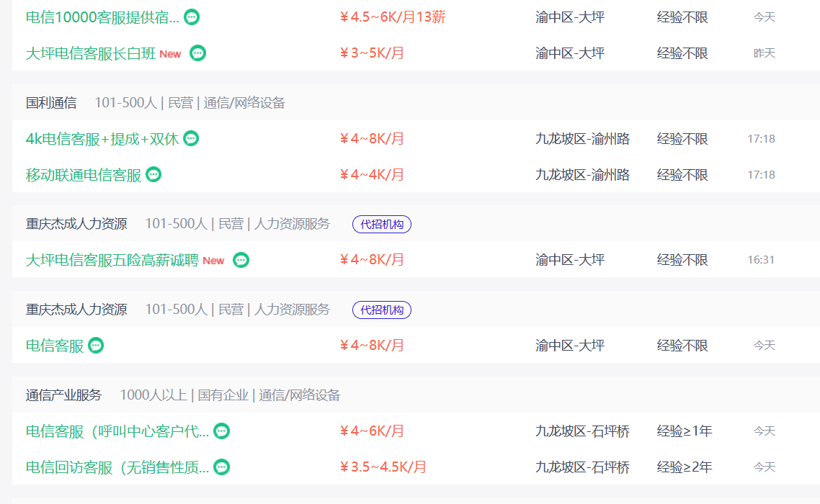Open 4k电信客服+提成+双休 job link
The width and height of the screenshot is (820, 504).
click(102, 139)
